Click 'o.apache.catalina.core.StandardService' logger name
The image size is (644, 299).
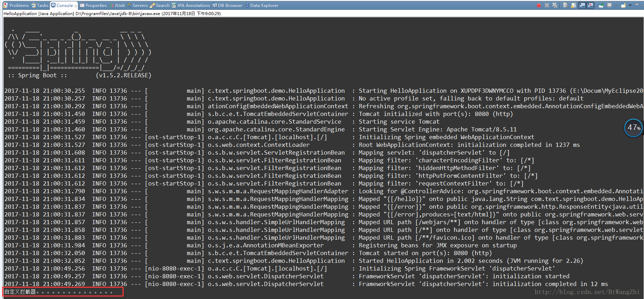click(274, 122)
